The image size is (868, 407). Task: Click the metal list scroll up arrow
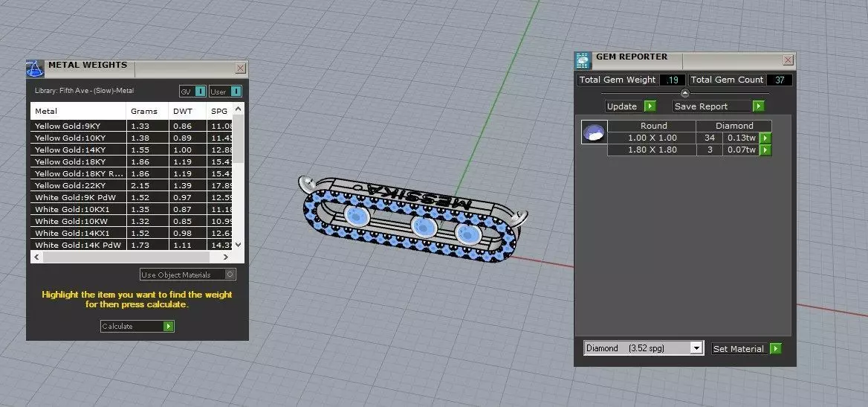tap(238, 109)
